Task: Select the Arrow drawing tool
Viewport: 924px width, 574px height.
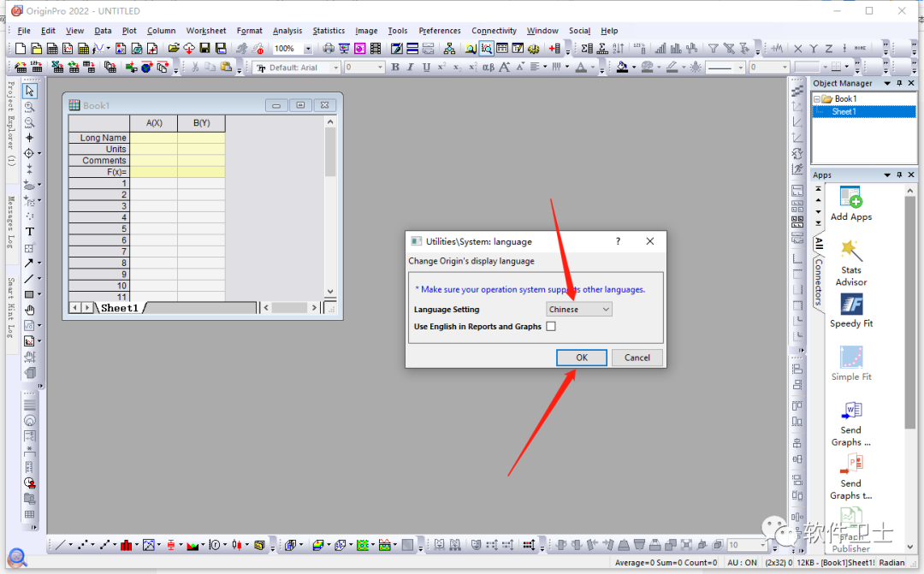Action: (29, 263)
